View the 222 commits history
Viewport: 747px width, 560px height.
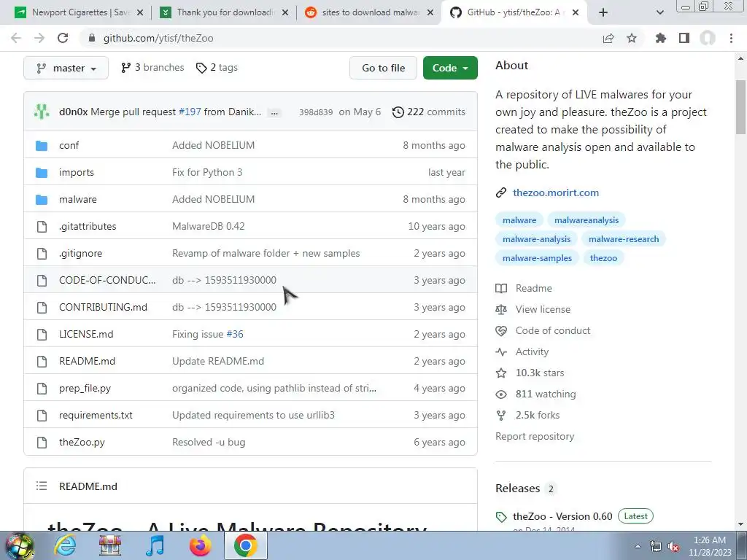[x=429, y=112]
